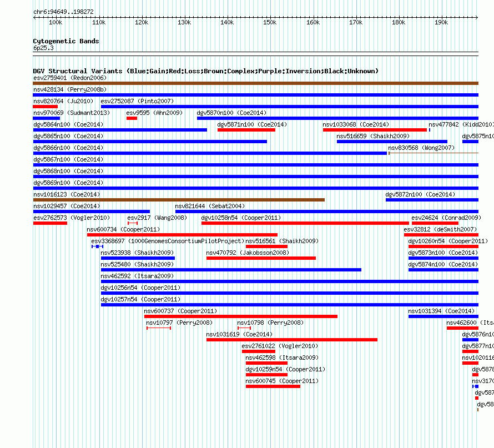Open nsv462592 (Itsara2009) label
Viewport: 494px width, 448px height.
point(137,276)
